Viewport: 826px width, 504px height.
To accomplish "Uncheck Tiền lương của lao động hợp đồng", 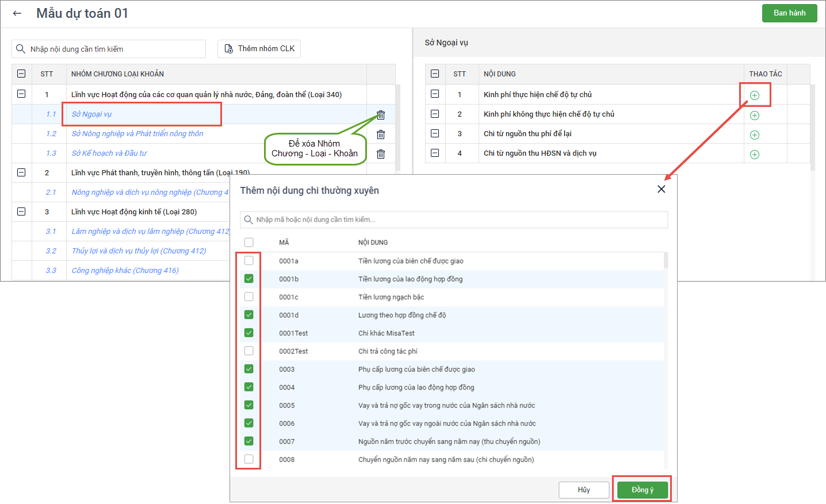I will click(x=248, y=279).
